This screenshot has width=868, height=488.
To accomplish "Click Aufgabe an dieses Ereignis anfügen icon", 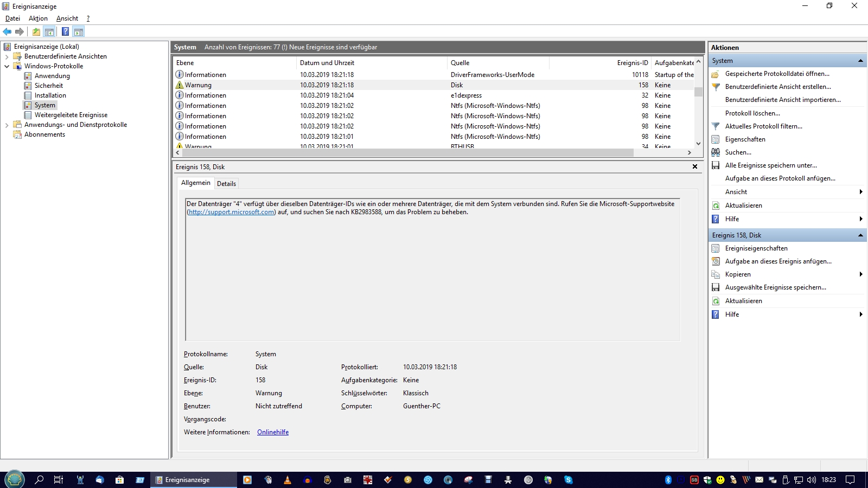I will (x=716, y=261).
